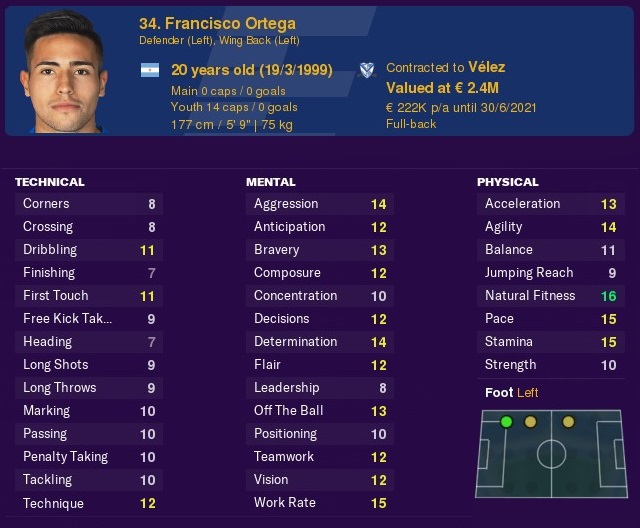Select the Corners attribute row
The height and width of the screenshot is (528, 640).
click(89, 204)
